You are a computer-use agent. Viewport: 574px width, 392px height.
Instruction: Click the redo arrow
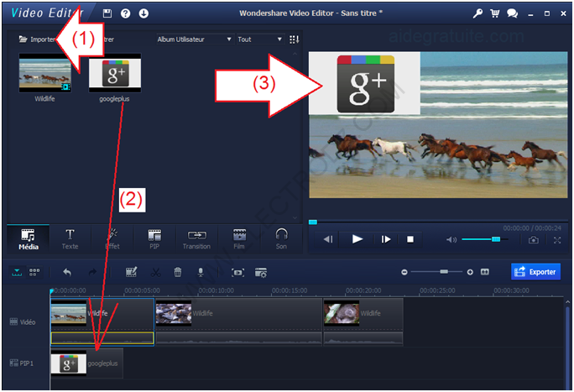click(92, 272)
